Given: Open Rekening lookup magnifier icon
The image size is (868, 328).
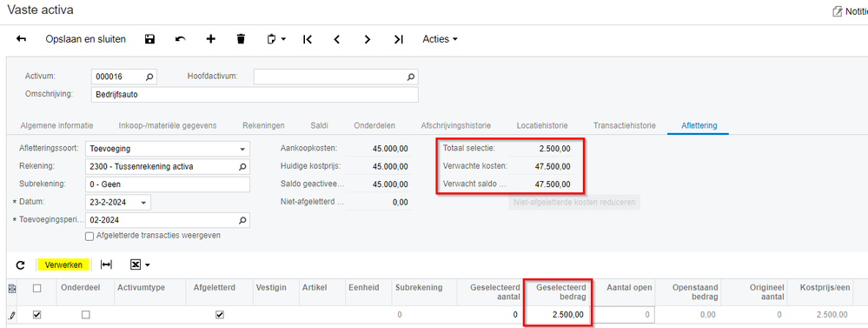Looking at the screenshot, I should pyautogui.click(x=242, y=166).
